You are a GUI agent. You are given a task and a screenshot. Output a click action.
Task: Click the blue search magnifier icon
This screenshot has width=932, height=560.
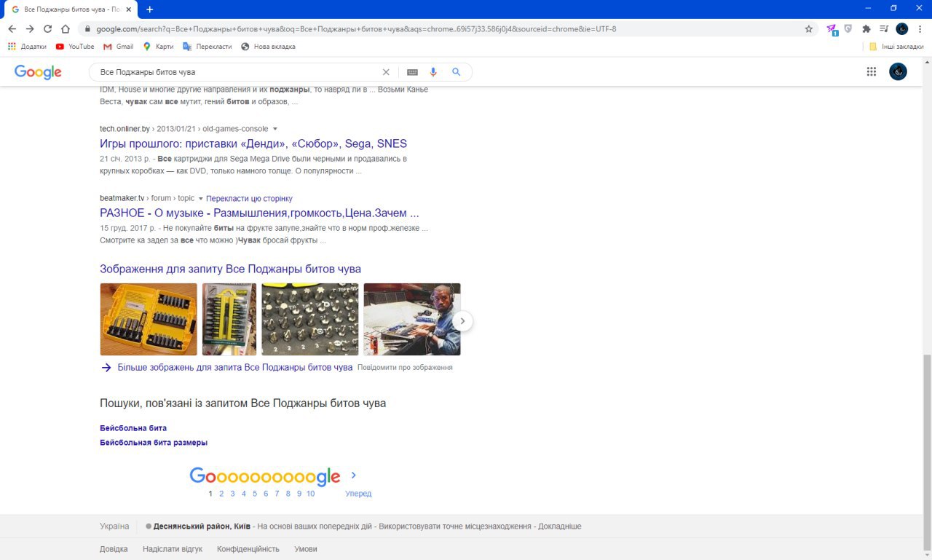[457, 72]
